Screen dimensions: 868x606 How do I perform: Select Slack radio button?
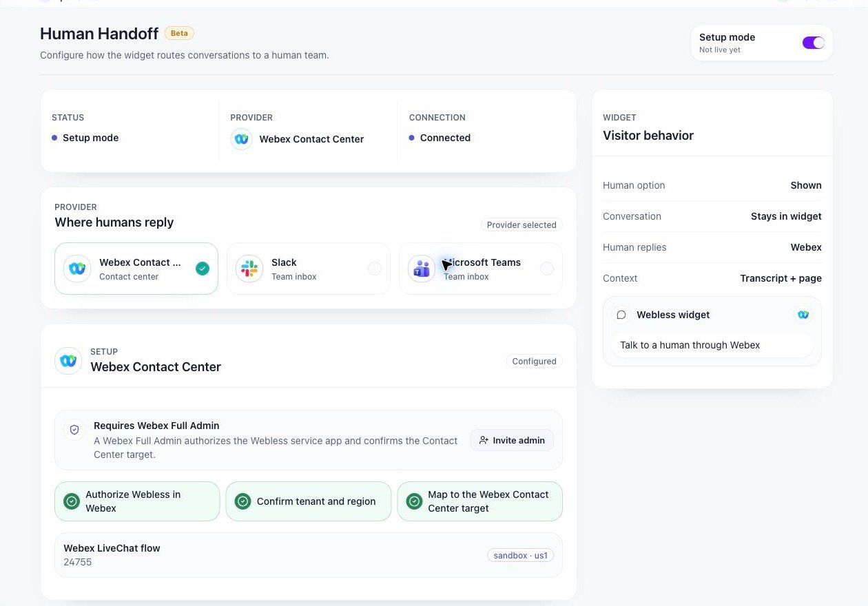pyautogui.click(x=375, y=269)
